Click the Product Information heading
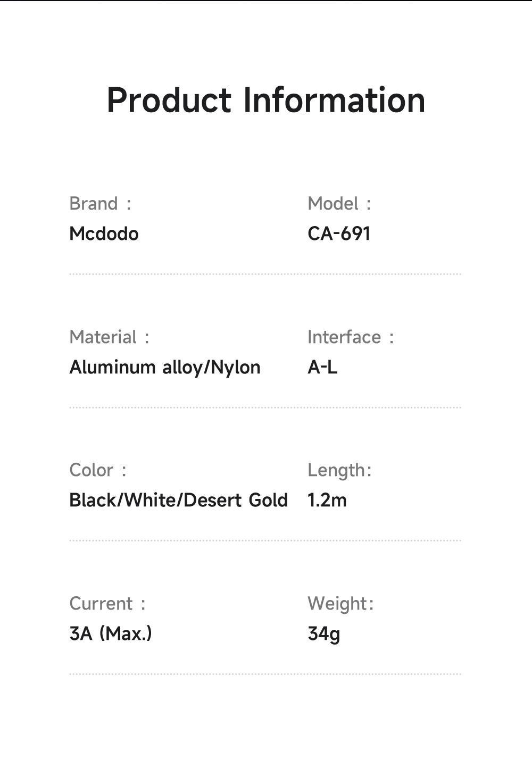This screenshot has width=532, height=775. 266,100
